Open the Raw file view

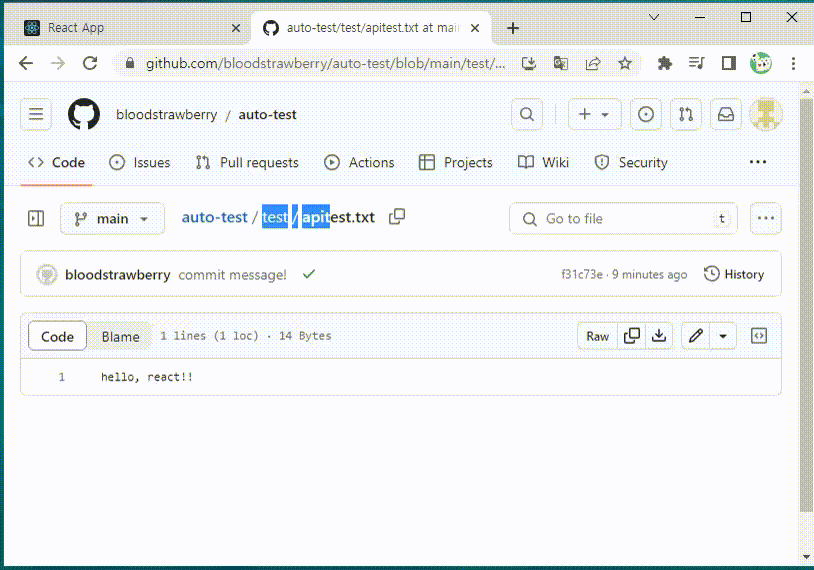(x=597, y=336)
